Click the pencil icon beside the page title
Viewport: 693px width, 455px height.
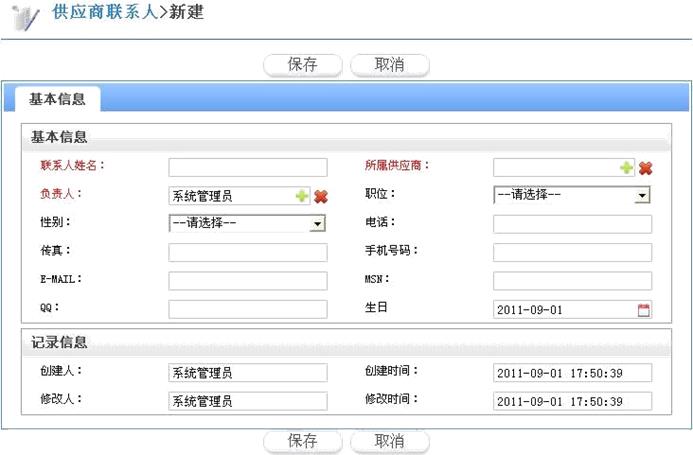26,18
